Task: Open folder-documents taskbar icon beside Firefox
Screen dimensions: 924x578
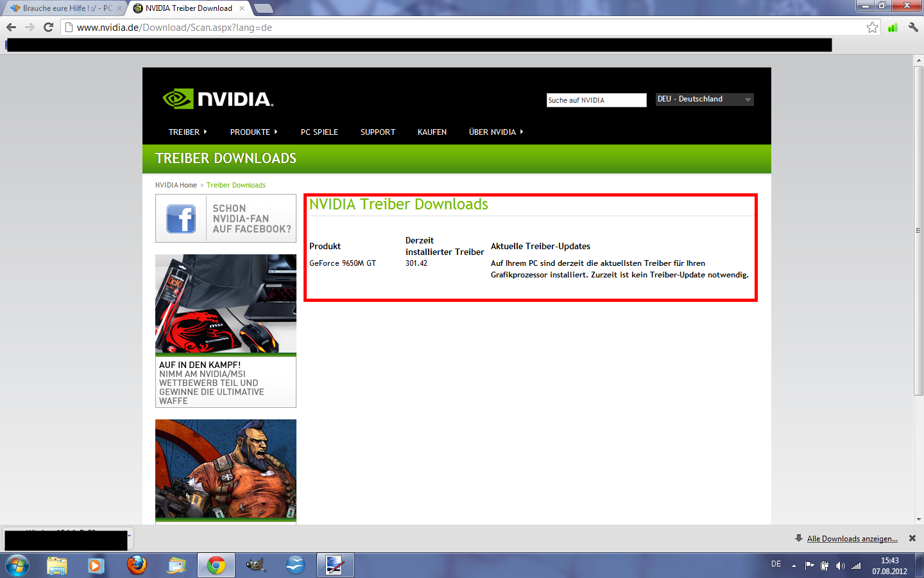Action: click(176, 566)
